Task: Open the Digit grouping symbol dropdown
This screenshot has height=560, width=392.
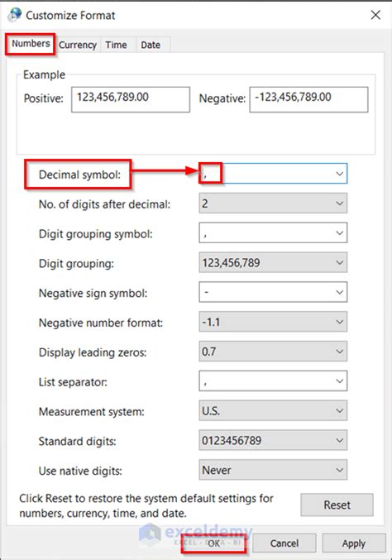Action: (273, 233)
